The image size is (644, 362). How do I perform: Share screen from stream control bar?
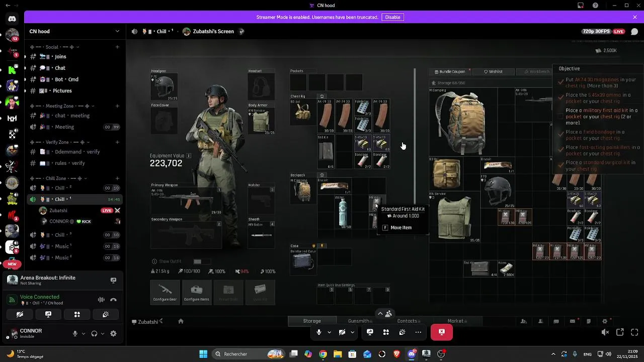(370, 332)
